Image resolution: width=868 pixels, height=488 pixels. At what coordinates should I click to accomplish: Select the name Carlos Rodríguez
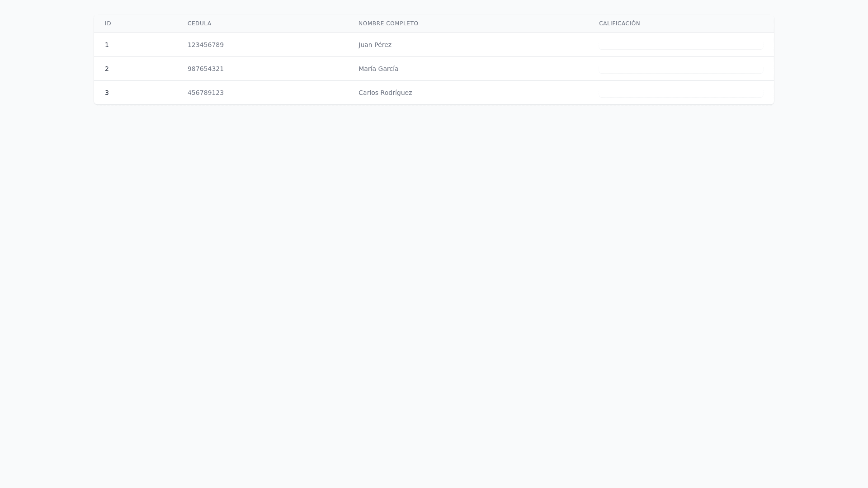pyautogui.click(x=385, y=93)
